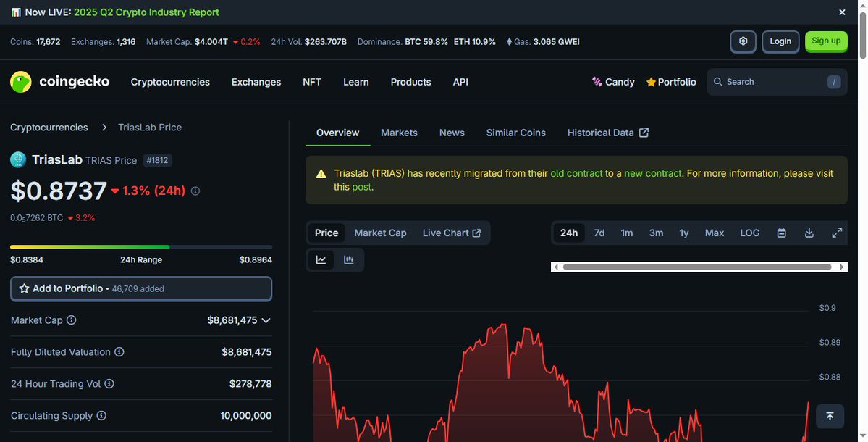
Task: Open the calendar date range icon
Action: (x=781, y=233)
